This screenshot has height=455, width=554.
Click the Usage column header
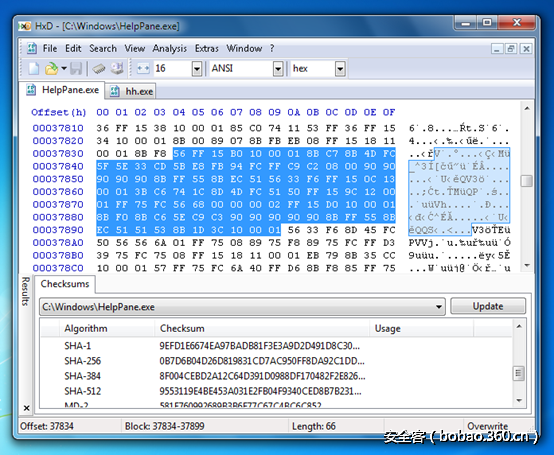422,329
